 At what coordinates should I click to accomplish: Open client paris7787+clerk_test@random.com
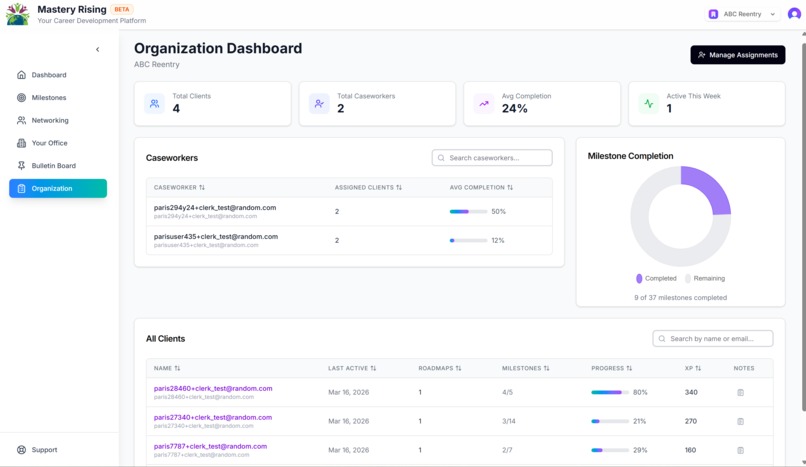pyautogui.click(x=210, y=446)
